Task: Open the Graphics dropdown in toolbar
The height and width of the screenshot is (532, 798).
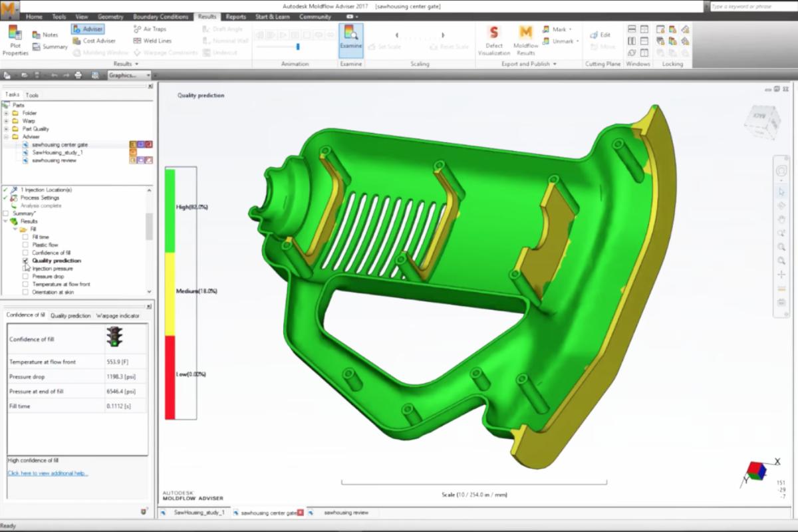Action: [x=129, y=75]
